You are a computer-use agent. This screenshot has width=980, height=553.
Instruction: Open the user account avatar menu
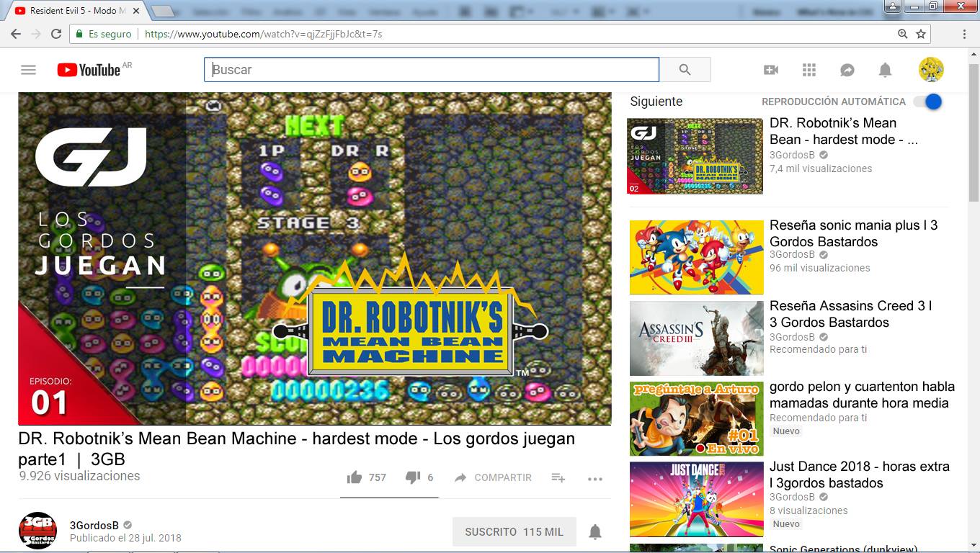pos(931,70)
